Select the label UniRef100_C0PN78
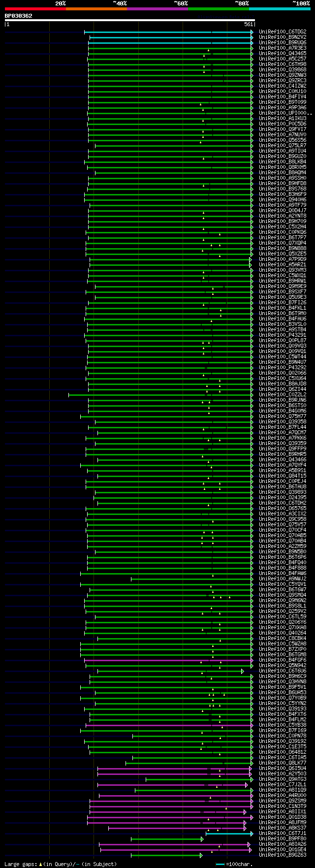Viewport: 315px width, 868px height. pos(283,736)
